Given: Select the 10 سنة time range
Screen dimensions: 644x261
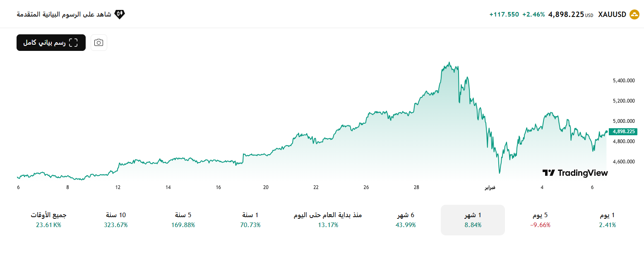Looking at the screenshot, I should pyautogui.click(x=116, y=219).
